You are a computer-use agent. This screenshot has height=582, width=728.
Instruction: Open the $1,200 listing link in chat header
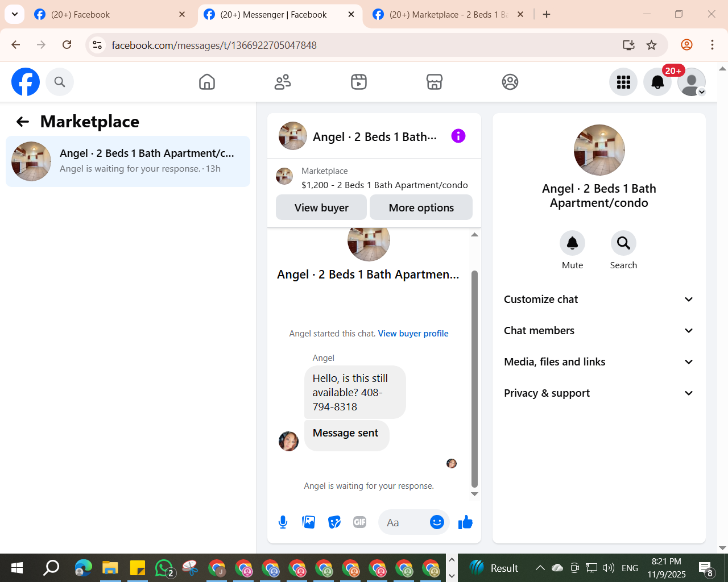pyautogui.click(x=384, y=185)
